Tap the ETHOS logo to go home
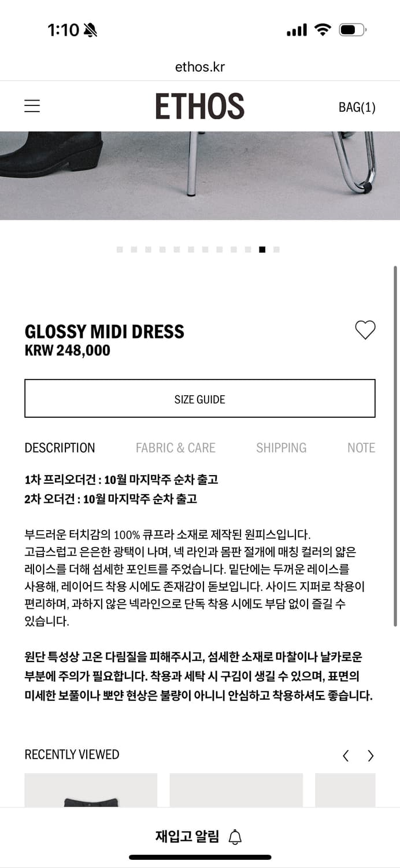The width and height of the screenshot is (400, 868). [x=199, y=106]
